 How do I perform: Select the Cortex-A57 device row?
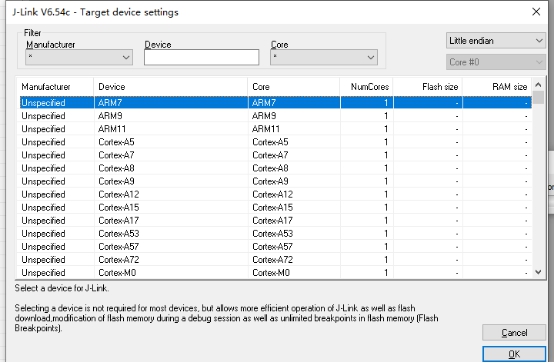pos(276,246)
